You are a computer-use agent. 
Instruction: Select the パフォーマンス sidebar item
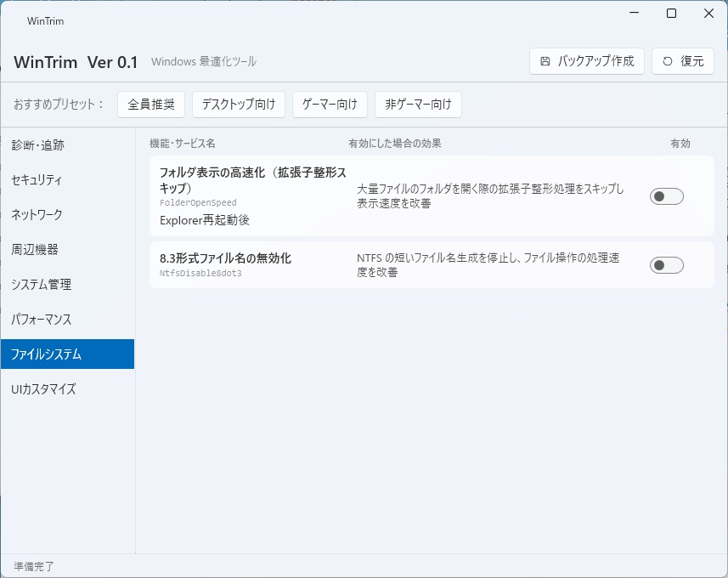click(x=67, y=320)
